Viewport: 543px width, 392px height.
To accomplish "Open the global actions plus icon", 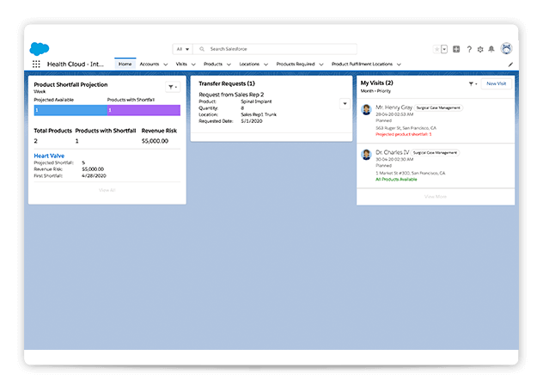I will point(456,49).
